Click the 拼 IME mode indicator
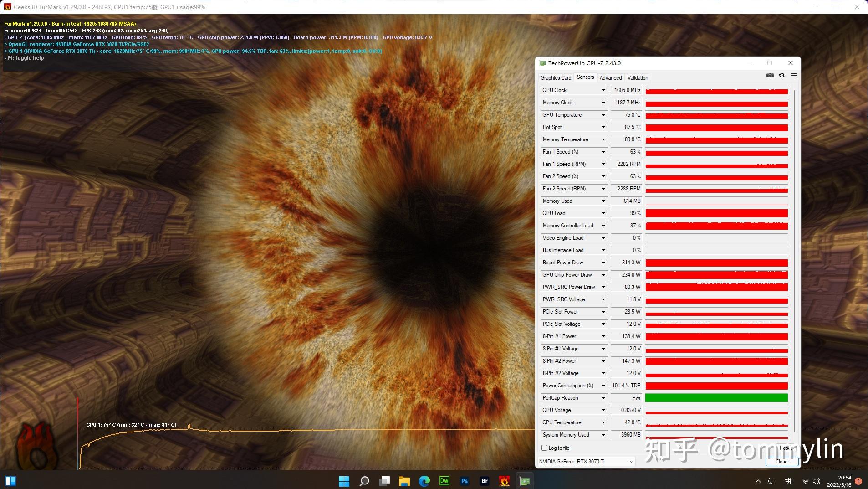868x489 pixels. point(788,481)
